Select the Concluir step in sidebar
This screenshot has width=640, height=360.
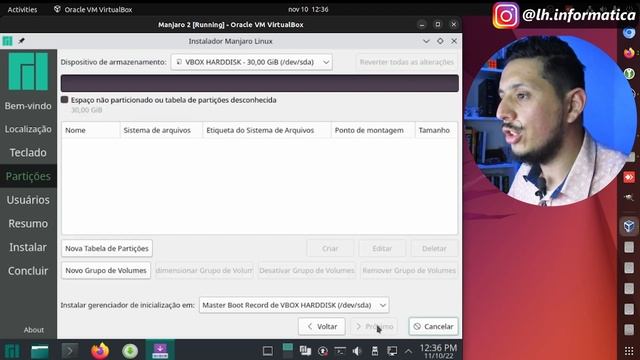28,271
